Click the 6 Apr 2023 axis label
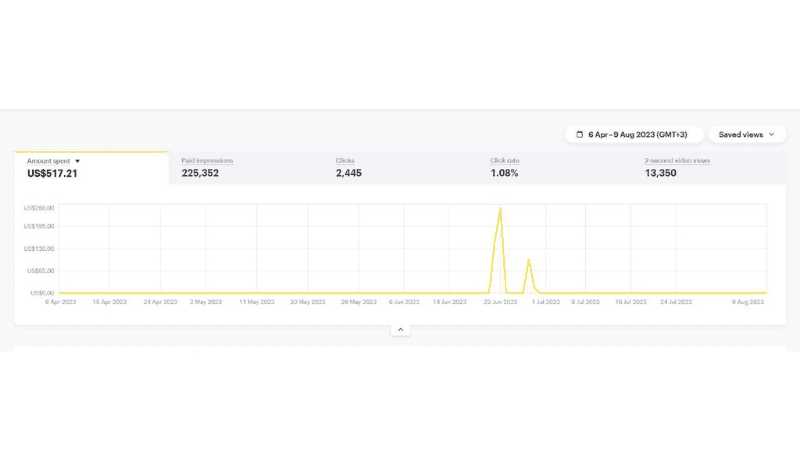Viewport: 800px width, 460px height. point(60,301)
